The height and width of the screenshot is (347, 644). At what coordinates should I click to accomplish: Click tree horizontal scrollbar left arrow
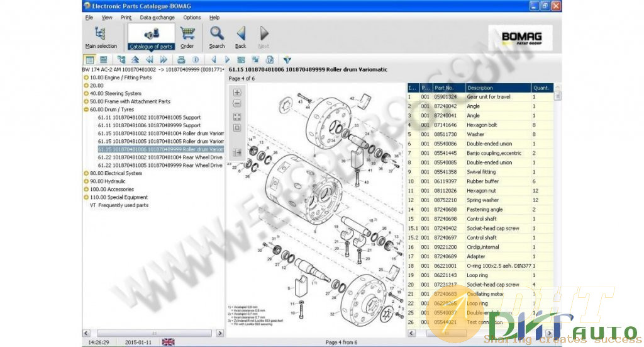[86, 333]
